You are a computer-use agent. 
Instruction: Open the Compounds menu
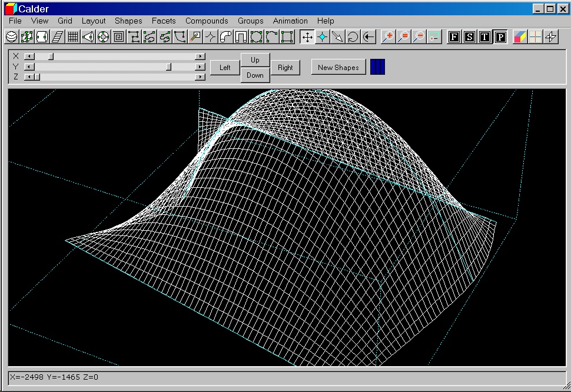207,21
